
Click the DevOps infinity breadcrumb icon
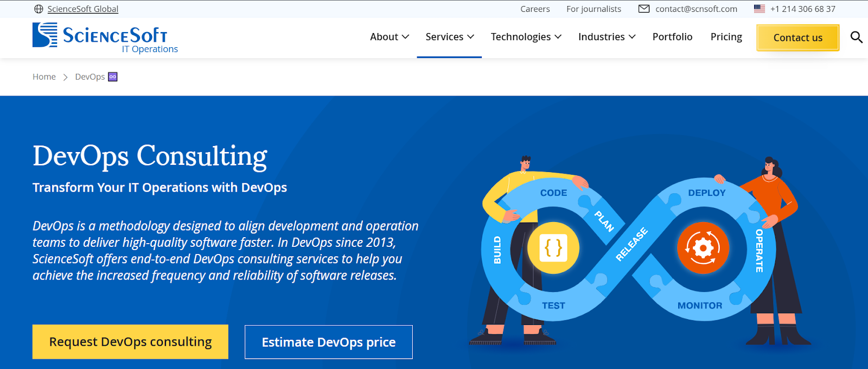point(113,77)
